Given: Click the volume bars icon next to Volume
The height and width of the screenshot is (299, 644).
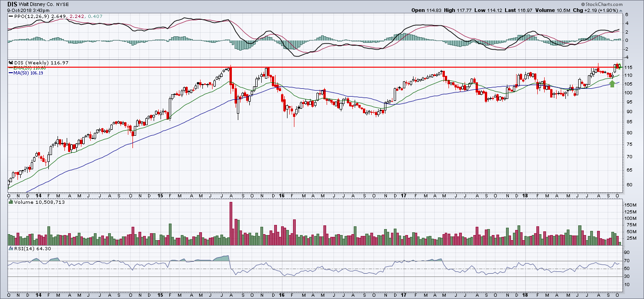Looking at the screenshot, I should point(10,202).
